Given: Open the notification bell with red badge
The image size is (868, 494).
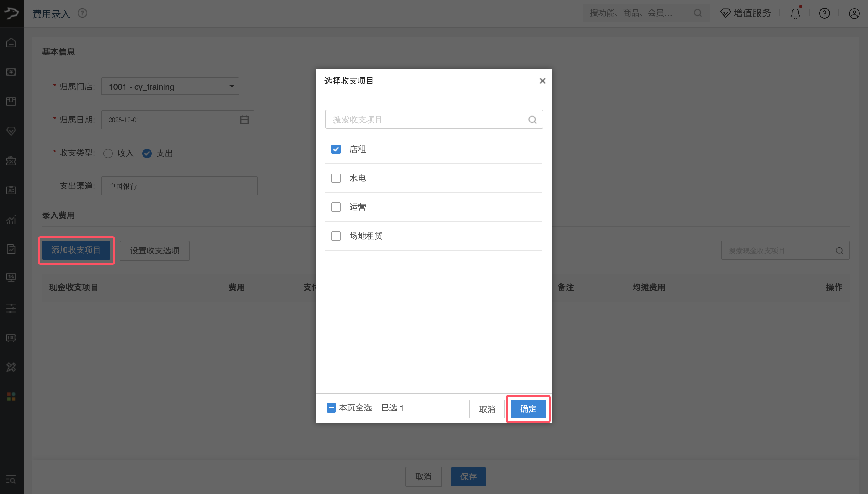Looking at the screenshot, I should tap(795, 13).
